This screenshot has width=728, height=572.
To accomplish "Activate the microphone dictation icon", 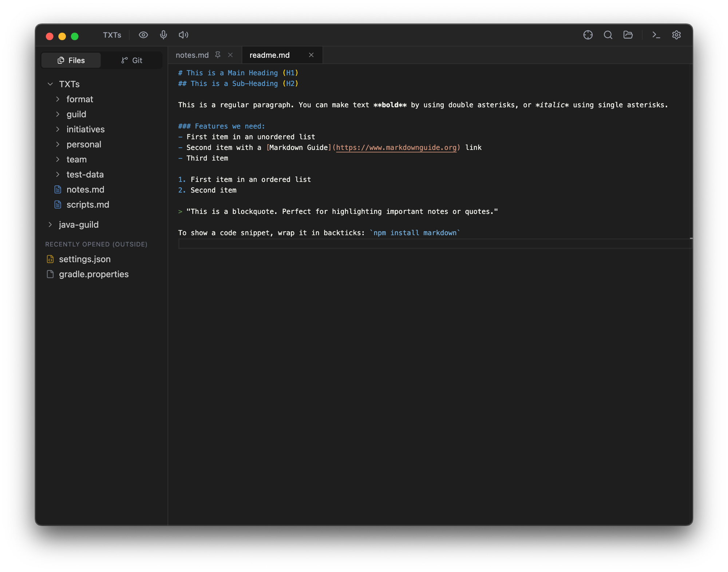I will (163, 35).
